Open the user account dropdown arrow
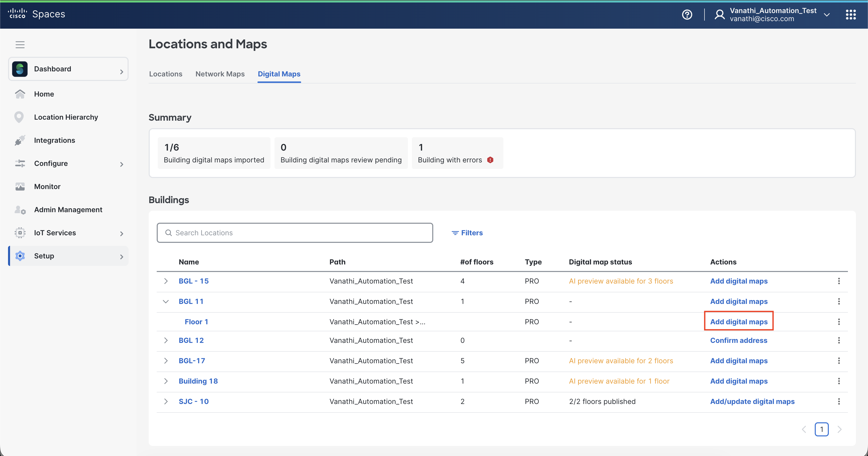 (827, 15)
